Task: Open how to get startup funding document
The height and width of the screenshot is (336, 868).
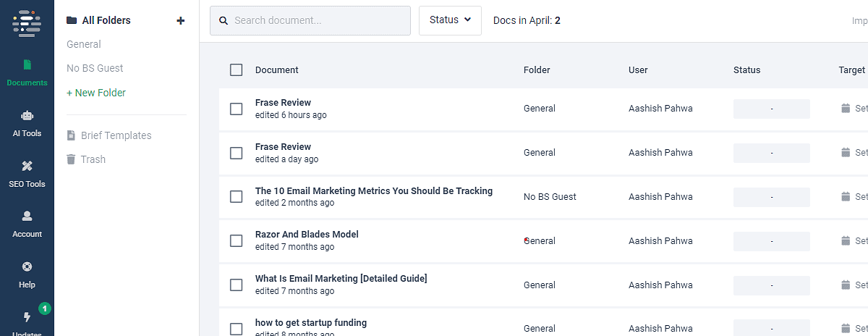Action: (x=311, y=323)
